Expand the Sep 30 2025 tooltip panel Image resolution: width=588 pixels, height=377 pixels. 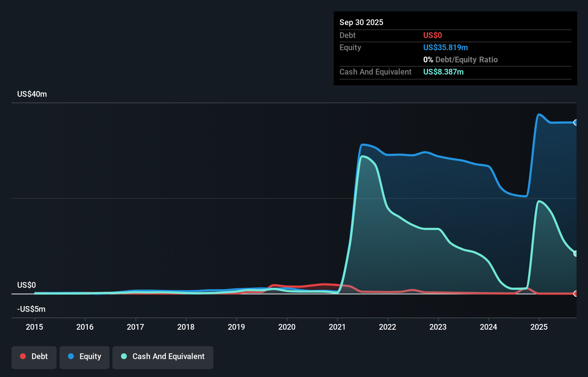pos(361,22)
